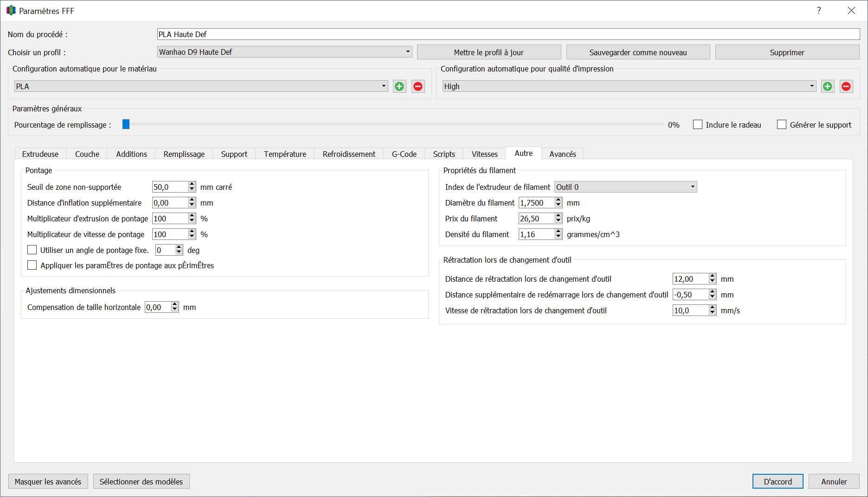Open the Refroidissement tab
The height and width of the screenshot is (497, 868).
point(349,154)
